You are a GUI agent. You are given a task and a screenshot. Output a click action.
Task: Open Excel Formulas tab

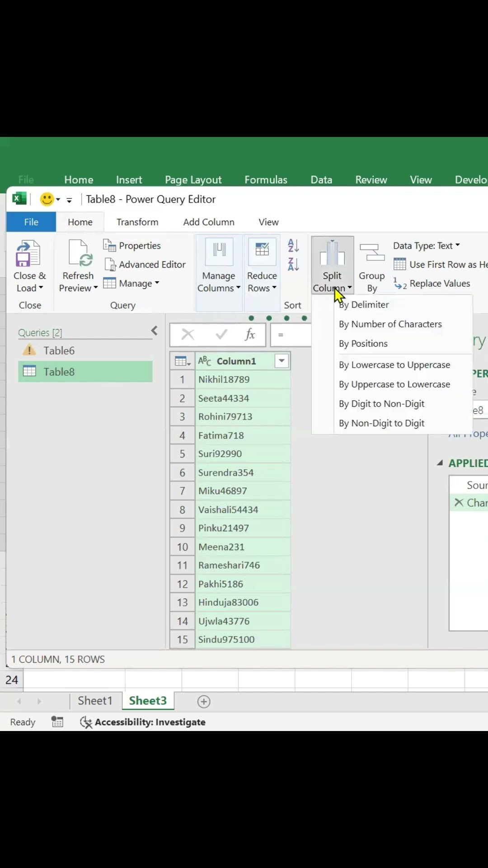266,180
